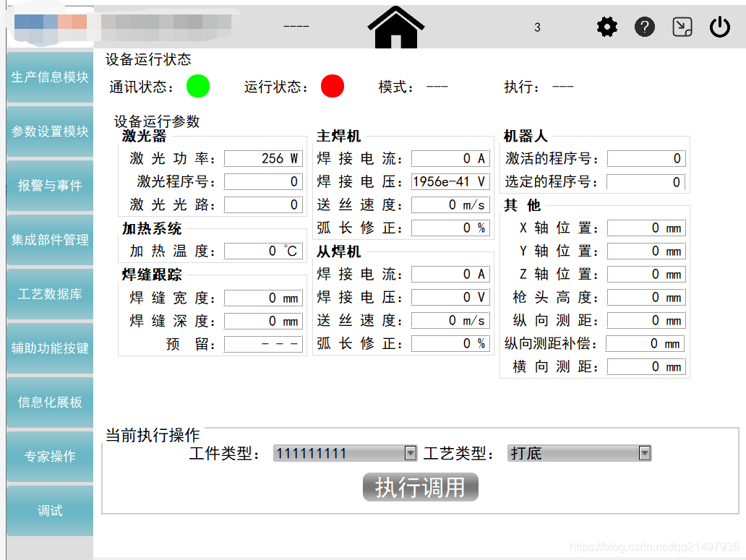Click the 从焊机 弧长修正 field
This screenshot has width=746, height=560.
[x=450, y=344]
